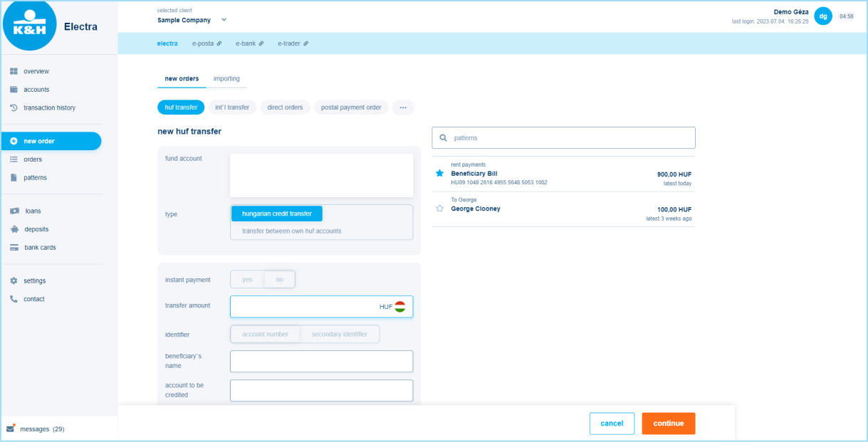
Task: Unfavorite the Beneficiary Bill star
Action: pos(439,173)
